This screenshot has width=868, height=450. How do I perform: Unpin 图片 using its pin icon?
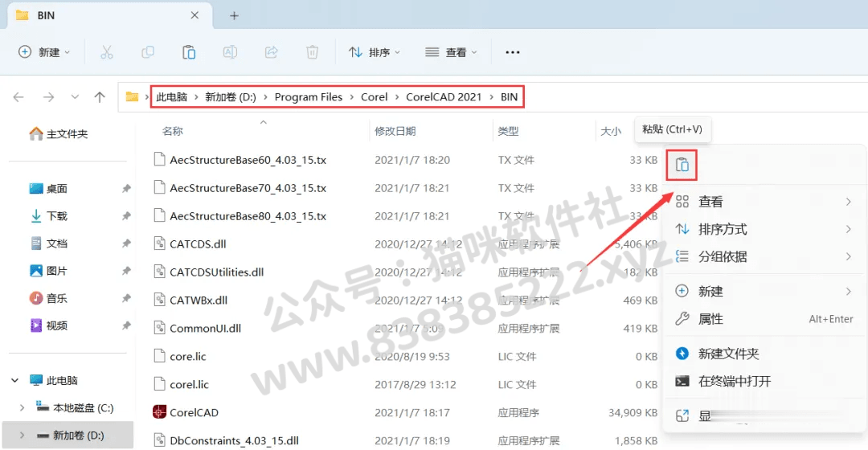pos(126,271)
